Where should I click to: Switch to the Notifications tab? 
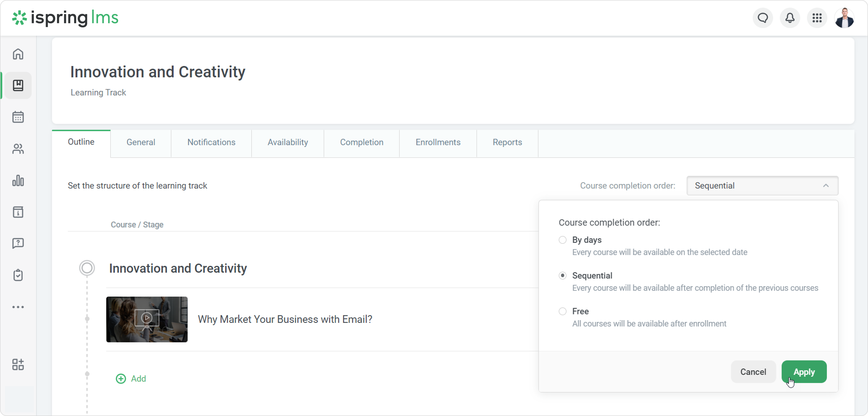(211, 142)
